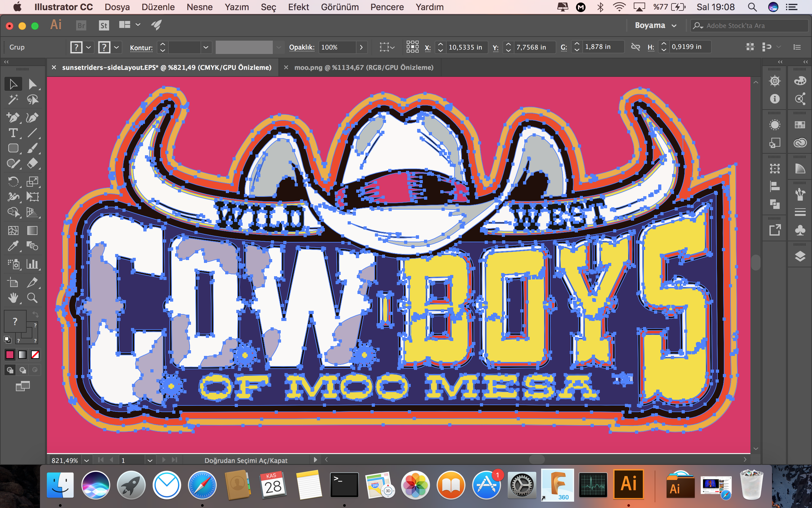Search in the Adobe Stock field
This screenshot has height=508, width=812.
pos(750,25)
